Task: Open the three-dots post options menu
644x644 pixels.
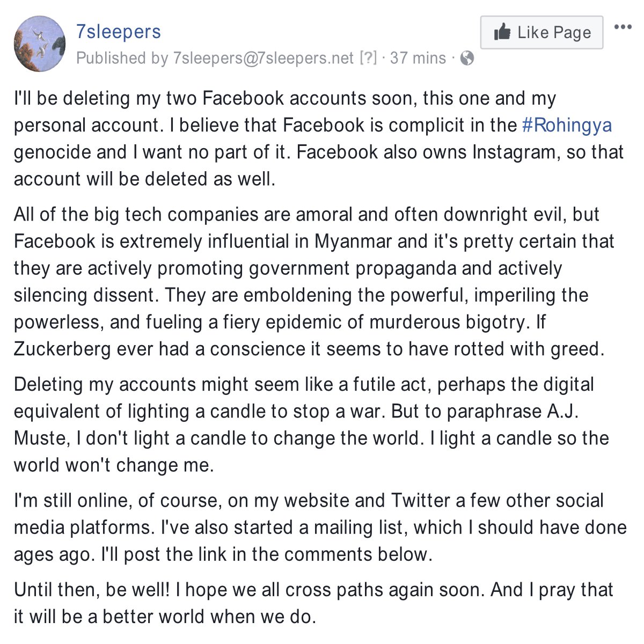Action: pyautogui.click(x=623, y=27)
